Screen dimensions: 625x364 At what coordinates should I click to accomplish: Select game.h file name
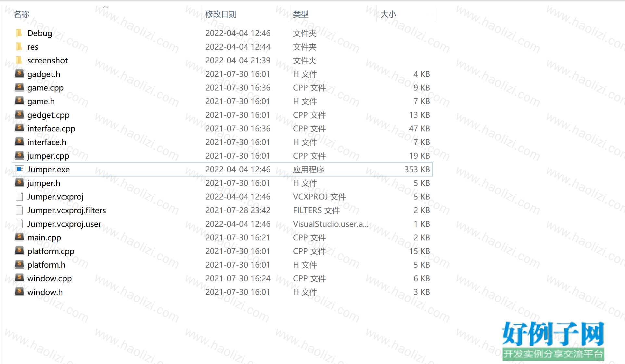click(41, 102)
